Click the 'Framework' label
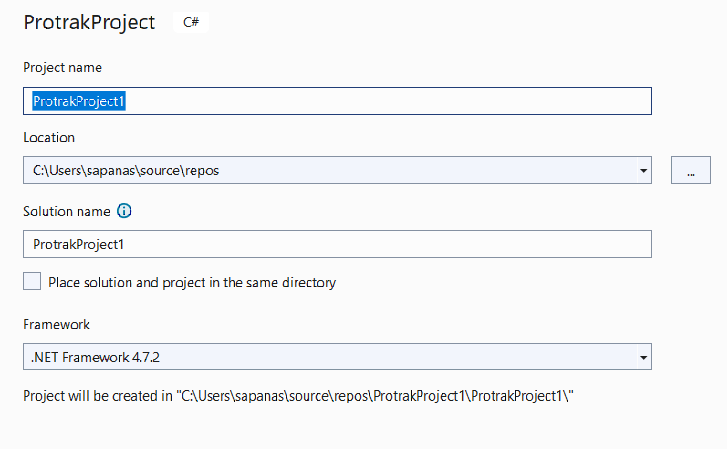 56,325
